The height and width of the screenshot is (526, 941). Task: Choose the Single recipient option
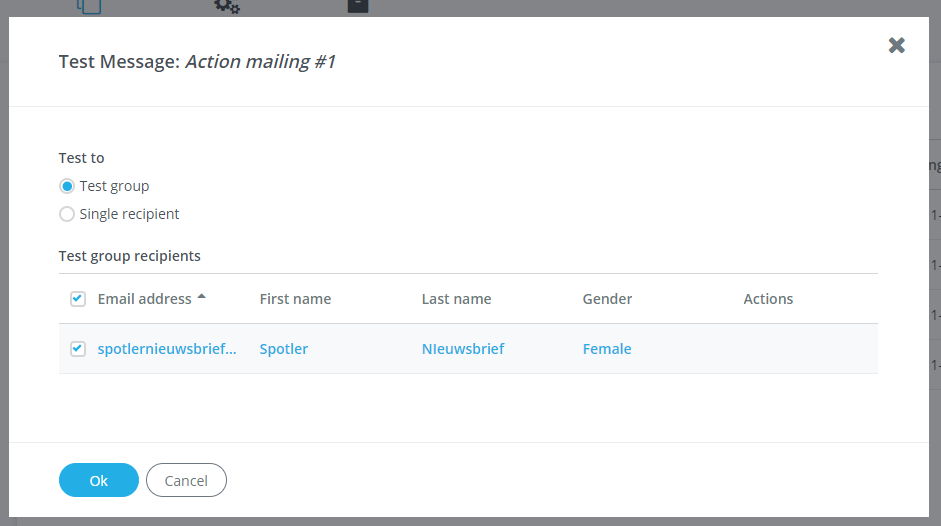click(67, 214)
